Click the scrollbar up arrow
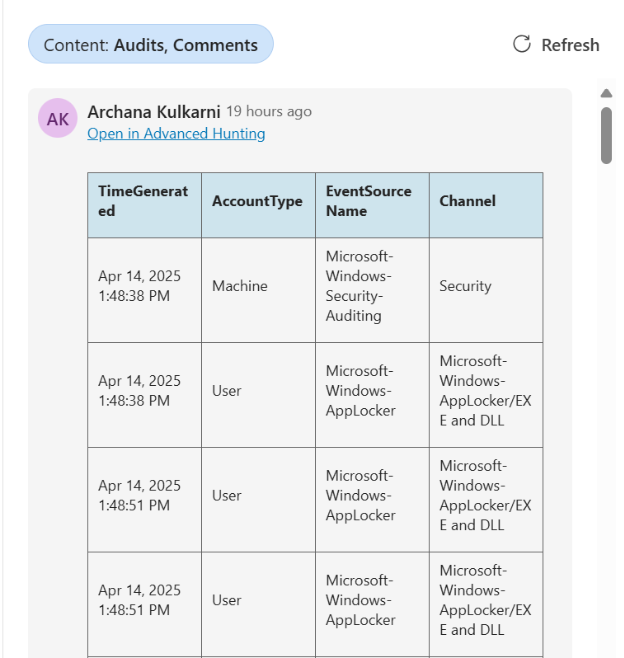The height and width of the screenshot is (658, 624). coord(606,94)
